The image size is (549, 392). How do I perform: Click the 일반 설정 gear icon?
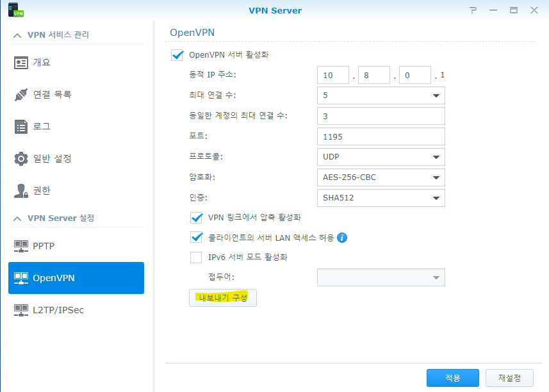coord(21,159)
